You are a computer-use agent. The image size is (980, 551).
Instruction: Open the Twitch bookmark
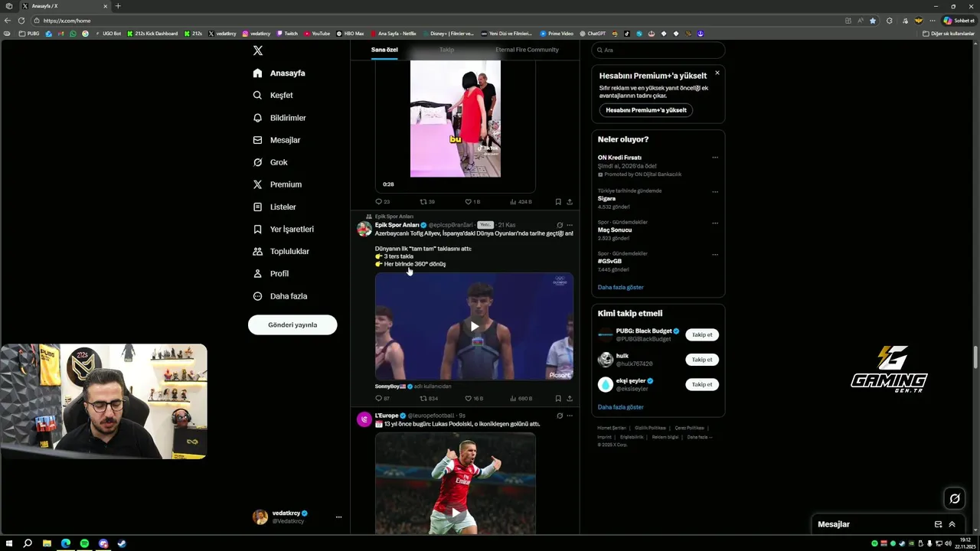[x=286, y=34]
